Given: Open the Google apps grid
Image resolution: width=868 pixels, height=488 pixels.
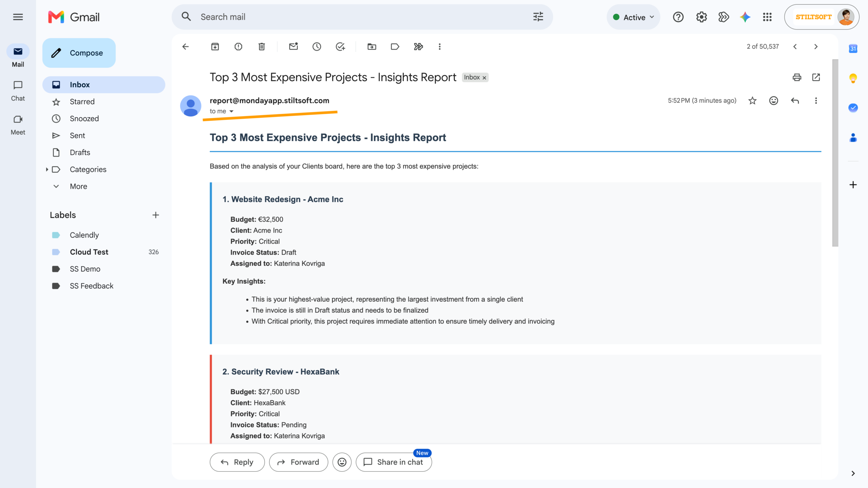Looking at the screenshot, I should 767,17.
